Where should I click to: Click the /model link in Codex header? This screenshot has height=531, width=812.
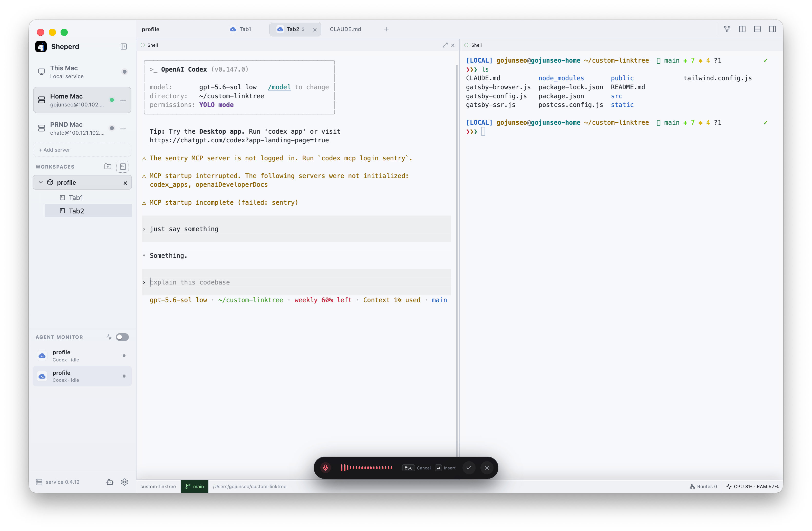279,87
